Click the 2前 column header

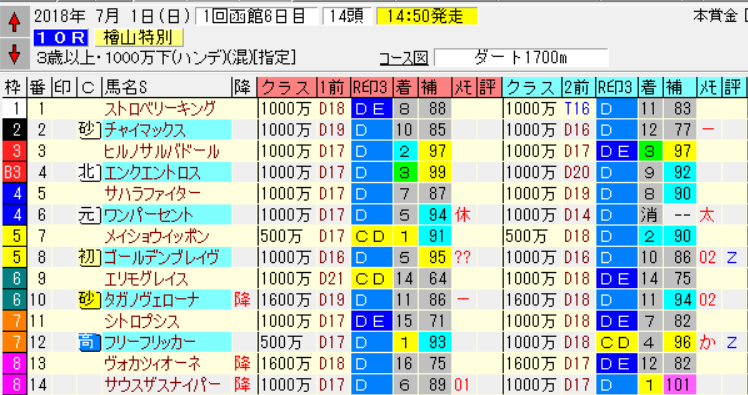578,87
